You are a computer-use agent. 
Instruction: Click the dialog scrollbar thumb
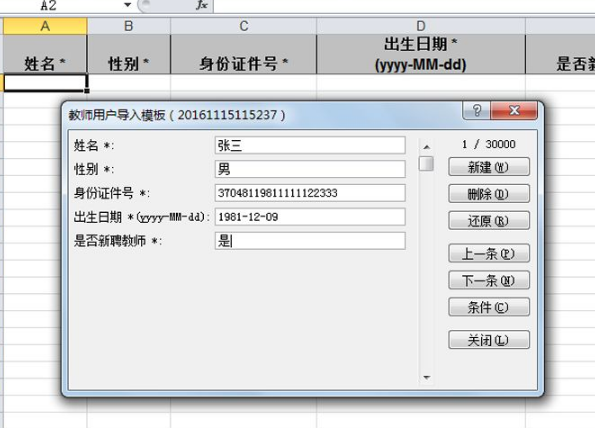pos(426,164)
